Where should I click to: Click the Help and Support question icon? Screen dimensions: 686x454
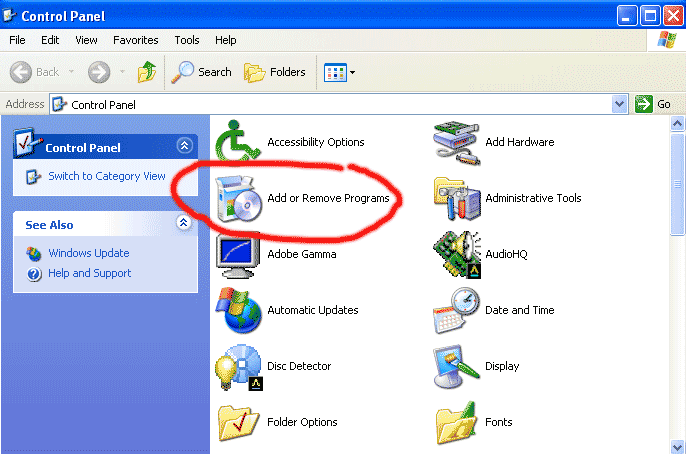[34, 274]
